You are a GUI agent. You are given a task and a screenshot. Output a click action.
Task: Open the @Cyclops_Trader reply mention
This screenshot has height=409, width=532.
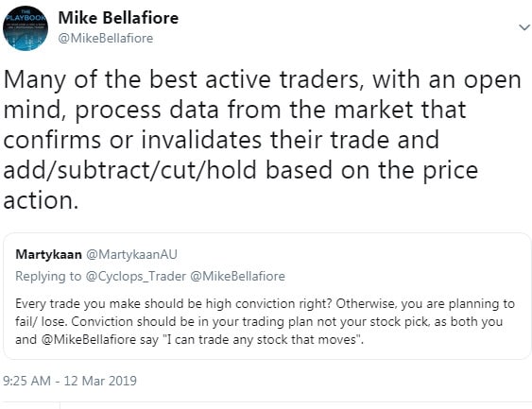coord(136,277)
